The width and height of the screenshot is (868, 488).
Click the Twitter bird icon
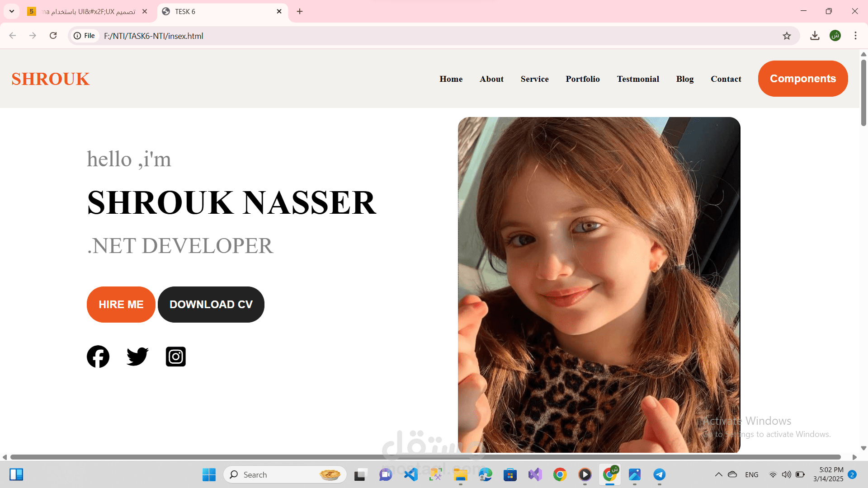pos(137,357)
